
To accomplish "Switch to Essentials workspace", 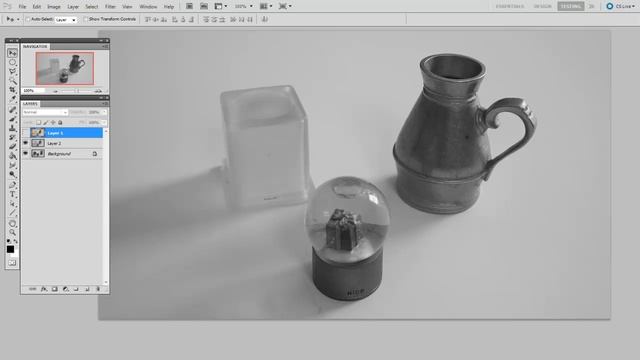I will pyautogui.click(x=510, y=6).
